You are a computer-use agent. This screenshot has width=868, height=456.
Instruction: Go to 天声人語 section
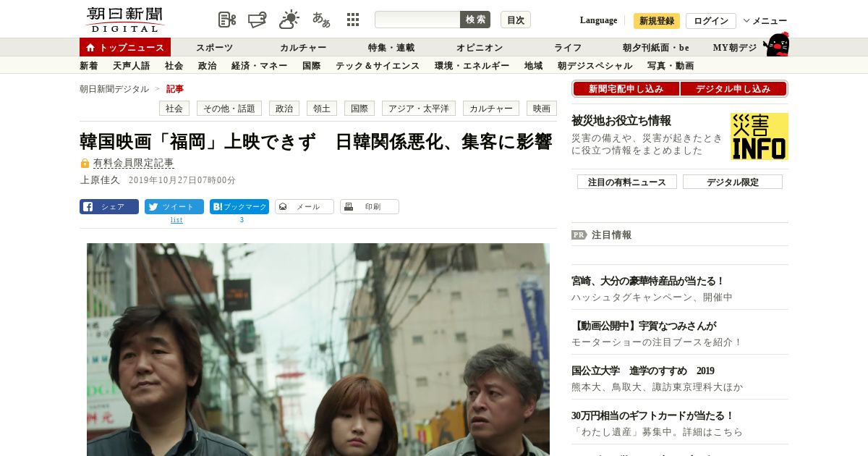(x=132, y=66)
